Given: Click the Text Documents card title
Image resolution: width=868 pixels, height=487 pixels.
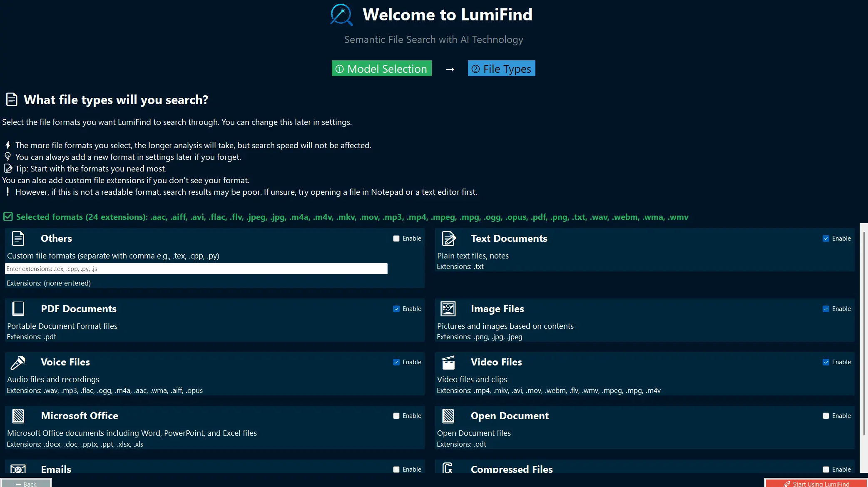Looking at the screenshot, I should tap(509, 239).
